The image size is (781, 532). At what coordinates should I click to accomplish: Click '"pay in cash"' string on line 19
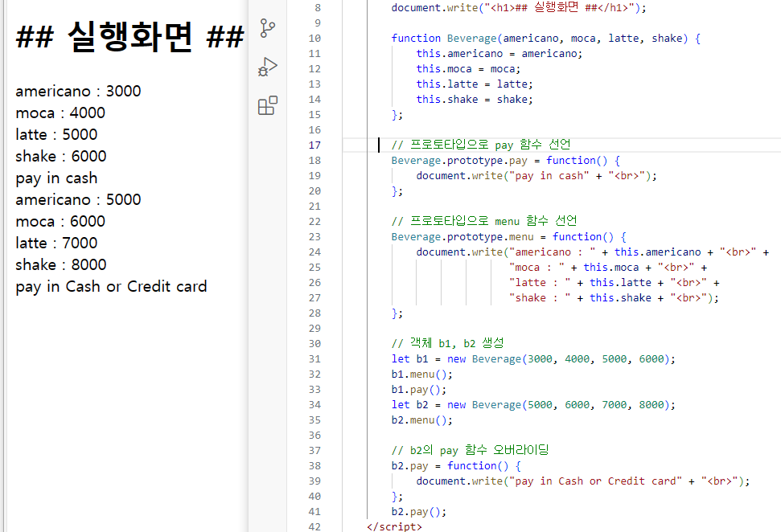tap(549, 176)
